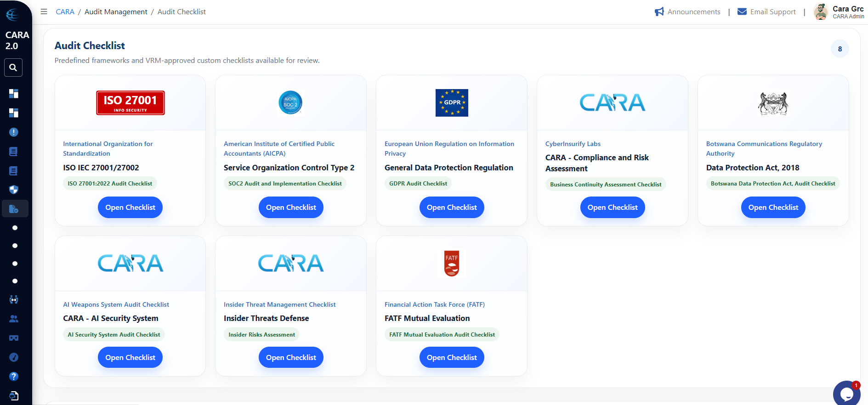
Task: Open Checklist for Service Organization Control Type 2
Action: (x=291, y=207)
